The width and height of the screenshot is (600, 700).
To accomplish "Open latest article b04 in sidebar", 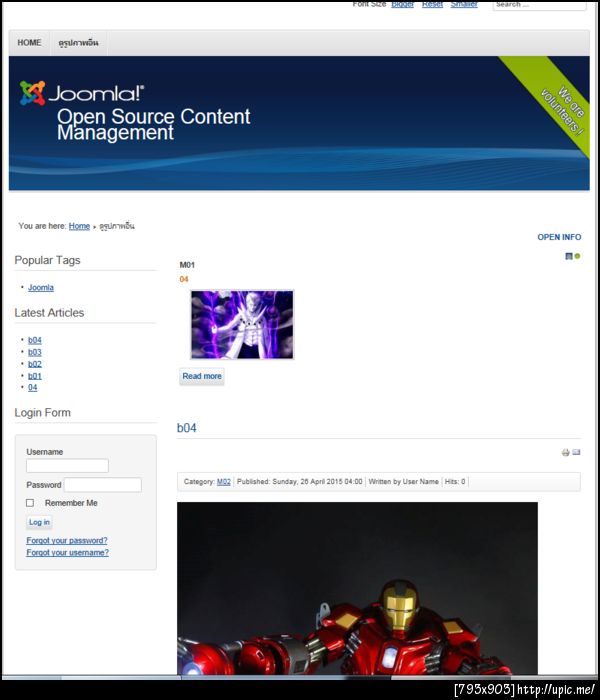I will [x=35, y=340].
